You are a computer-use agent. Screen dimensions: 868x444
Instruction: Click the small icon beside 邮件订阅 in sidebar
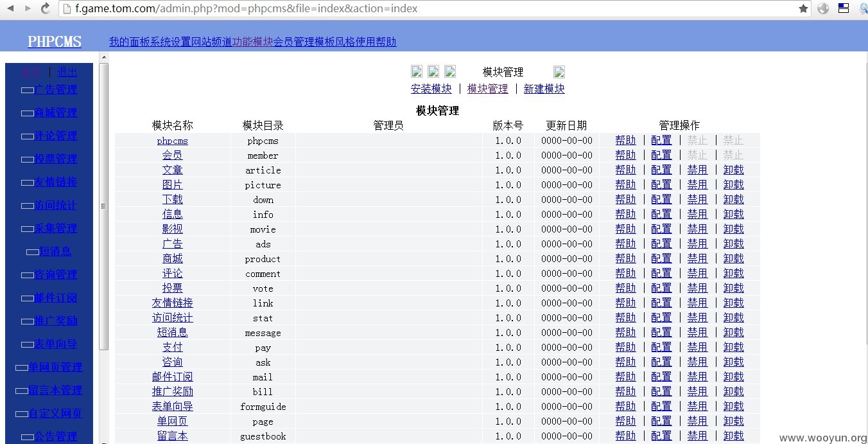[x=28, y=298]
